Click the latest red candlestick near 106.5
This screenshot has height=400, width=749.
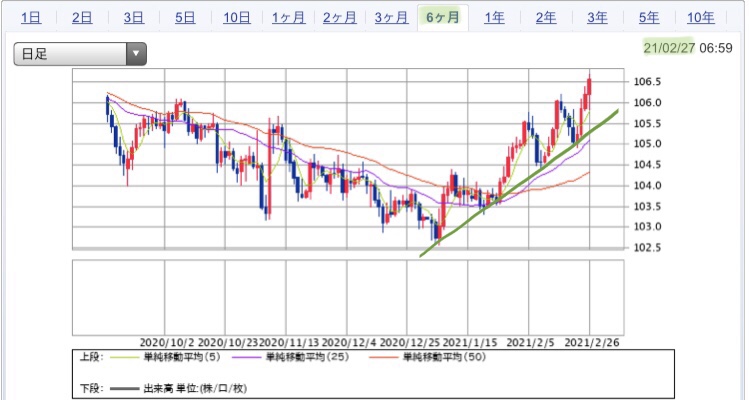coord(590,86)
